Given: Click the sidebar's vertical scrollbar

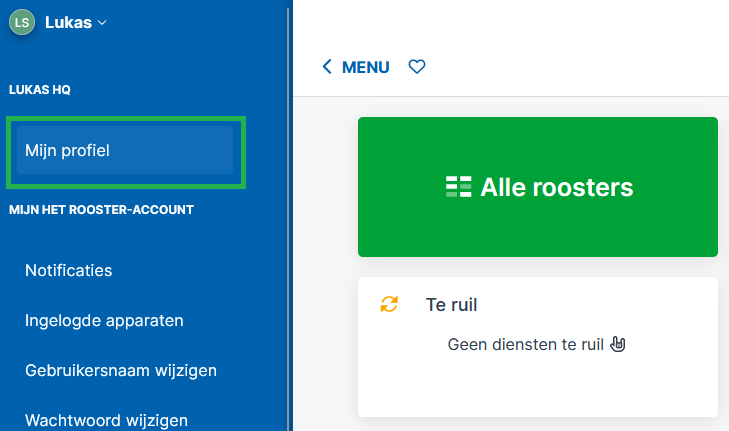Looking at the screenshot, I should [288, 219].
